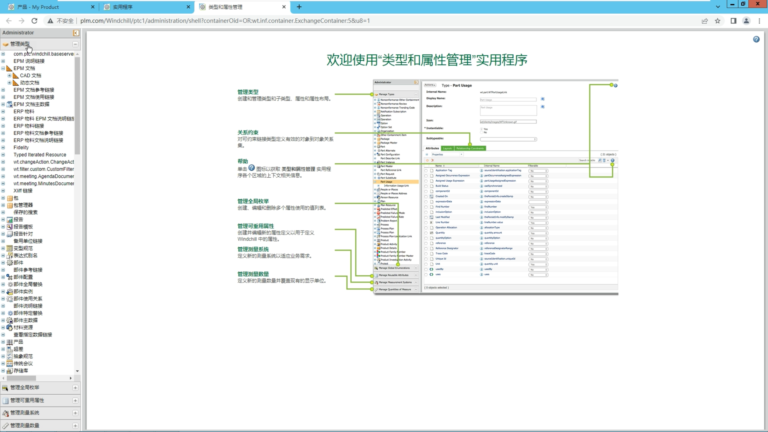Expand the 管理可重用属性 panel with plus

(x=75, y=400)
